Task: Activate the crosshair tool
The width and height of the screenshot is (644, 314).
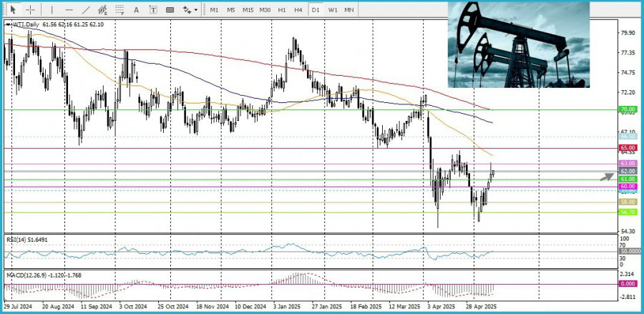Action: pos(30,9)
